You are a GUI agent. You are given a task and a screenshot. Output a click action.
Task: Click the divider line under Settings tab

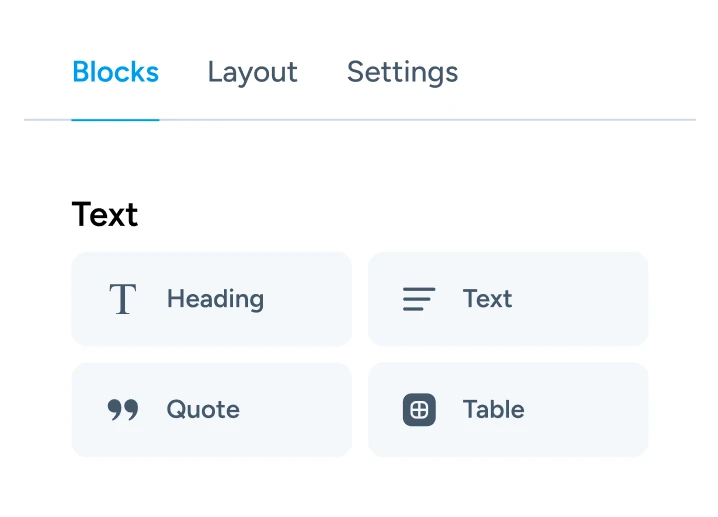pyautogui.click(x=402, y=120)
